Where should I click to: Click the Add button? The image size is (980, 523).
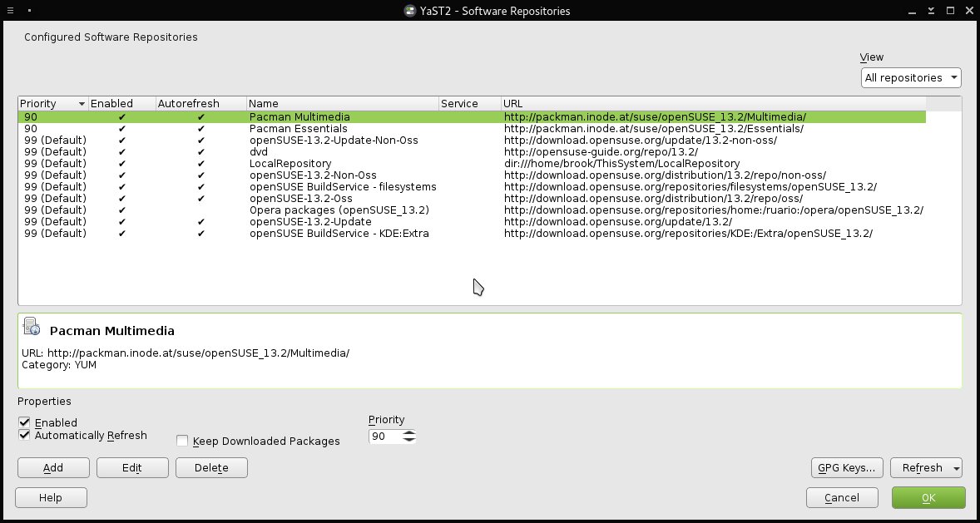[53, 468]
